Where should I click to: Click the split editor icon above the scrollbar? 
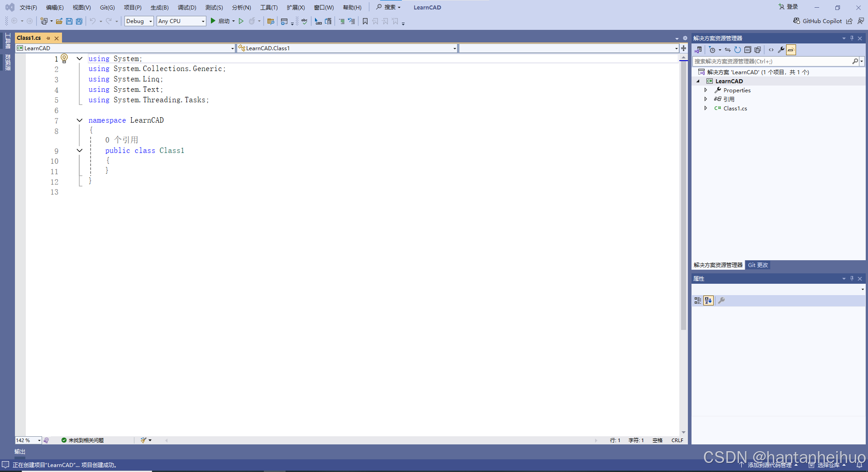point(683,48)
